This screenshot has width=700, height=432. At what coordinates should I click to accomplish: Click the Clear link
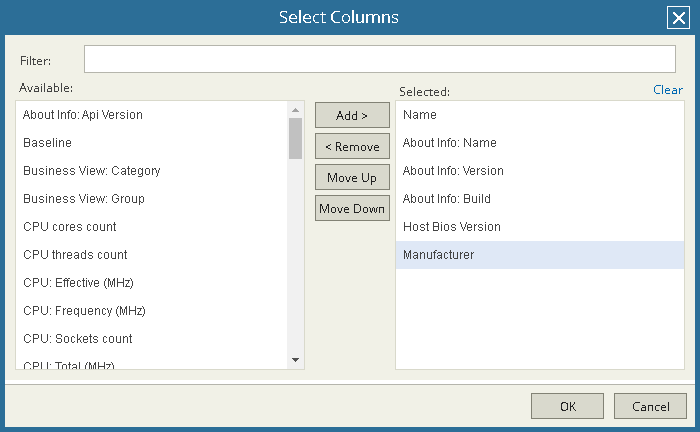coord(667,90)
